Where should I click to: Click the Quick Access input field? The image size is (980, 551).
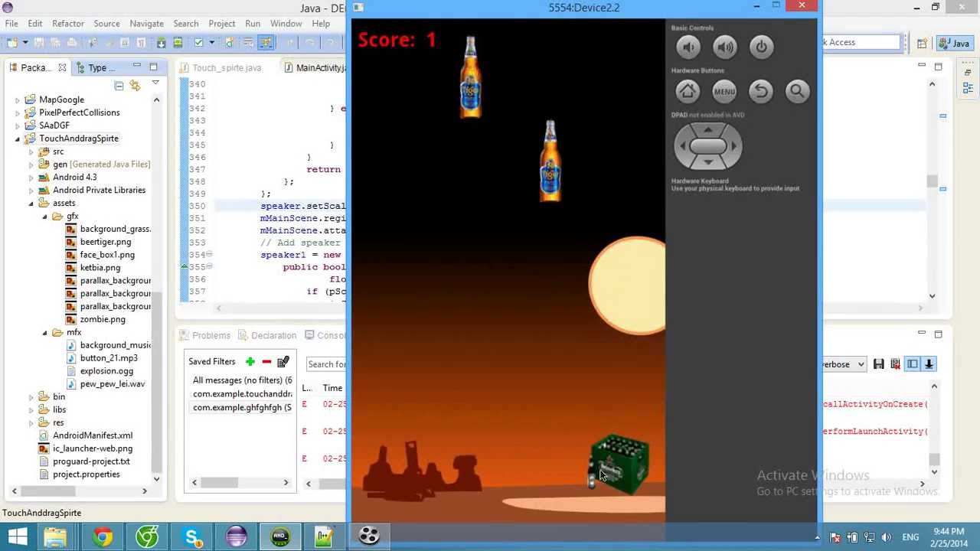(861, 43)
